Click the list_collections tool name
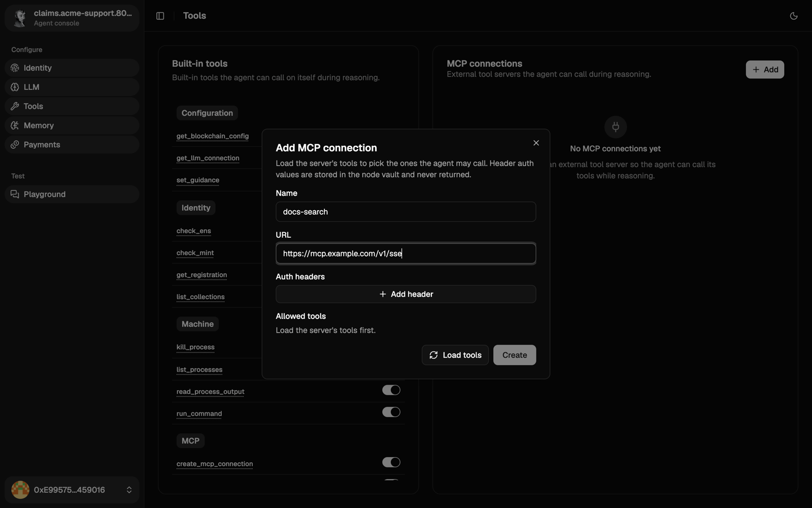Image resolution: width=812 pixels, height=508 pixels. click(x=200, y=297)
